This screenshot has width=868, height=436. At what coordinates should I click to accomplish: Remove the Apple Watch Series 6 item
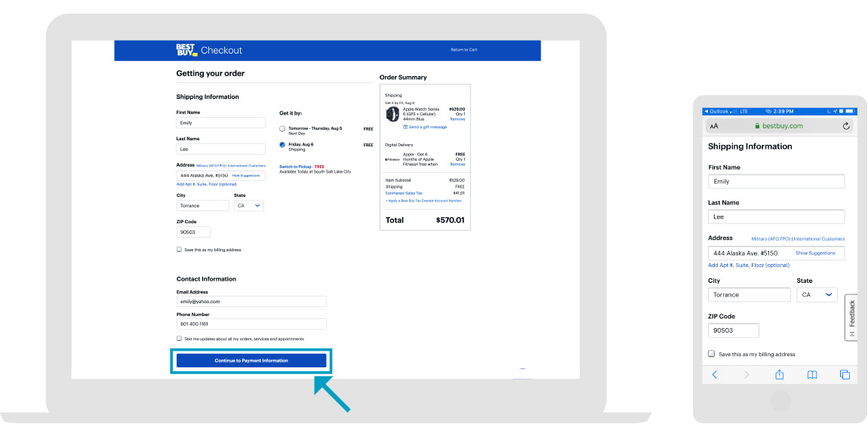pos(457,119)
